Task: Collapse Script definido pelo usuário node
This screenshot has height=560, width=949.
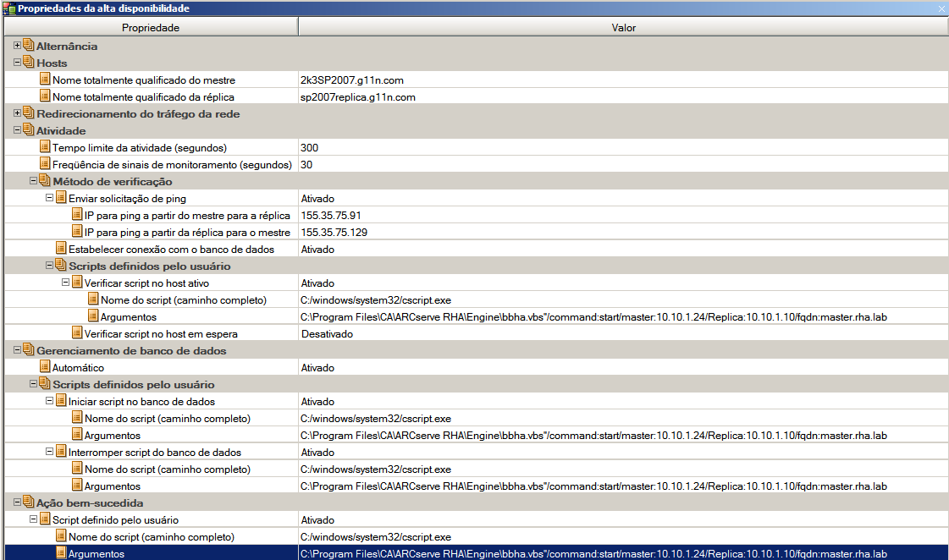Action: click(33, 519)
